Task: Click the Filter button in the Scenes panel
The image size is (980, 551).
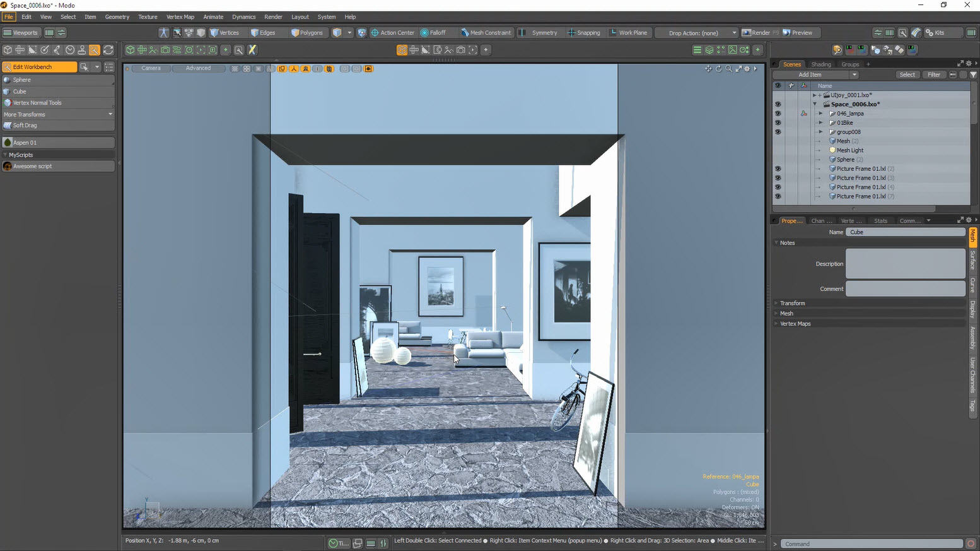Action: [x=933, y=74]
